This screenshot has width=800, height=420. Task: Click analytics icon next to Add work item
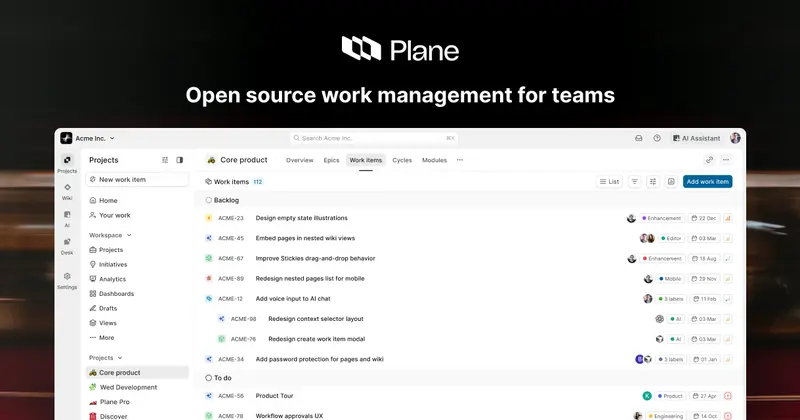point(671,182)
